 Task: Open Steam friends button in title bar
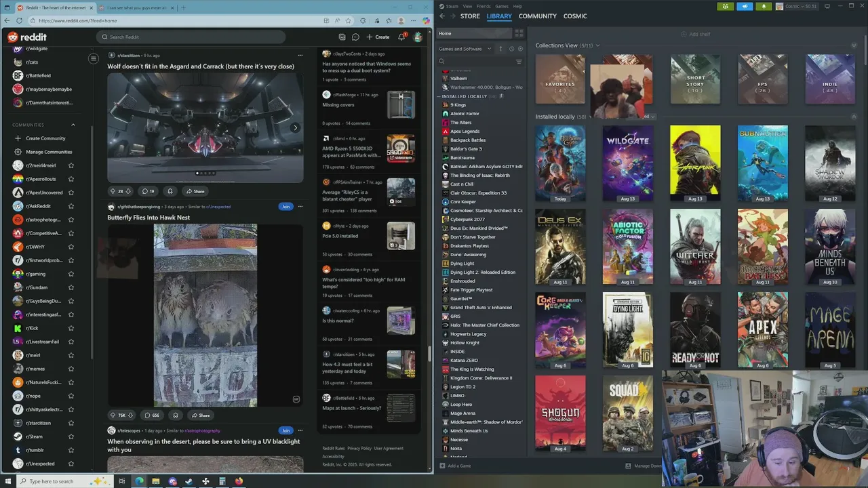[726, 6]
